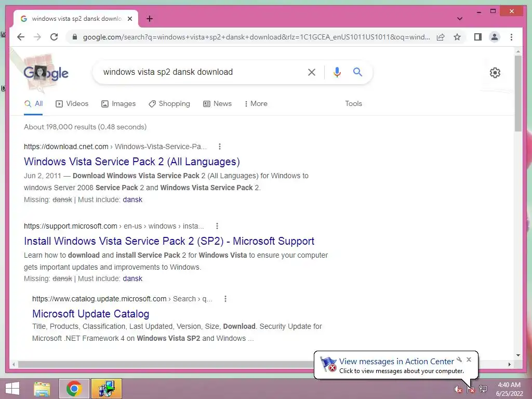Open 'View messages in Action Center' notification
The image size is (532, 399).
click(396, 362)
